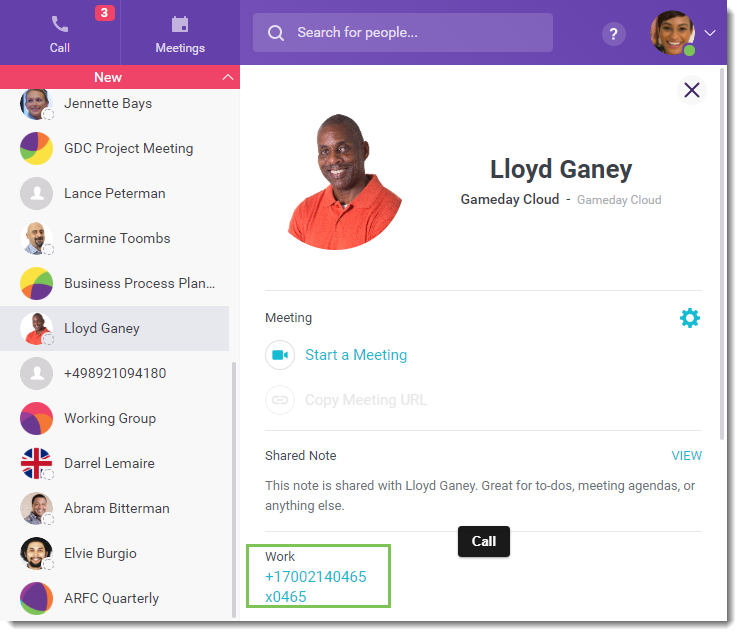Click the Call tab label
Viewport: 742px width, 636px height.
pos(60,48)
